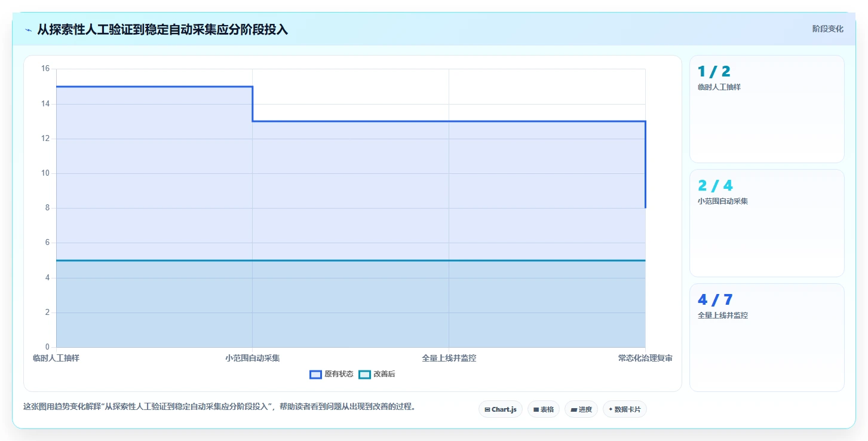
Task: Click the 小范围自动采集 x-axis label
Action: pyautogui.click(x=253, y=358)
